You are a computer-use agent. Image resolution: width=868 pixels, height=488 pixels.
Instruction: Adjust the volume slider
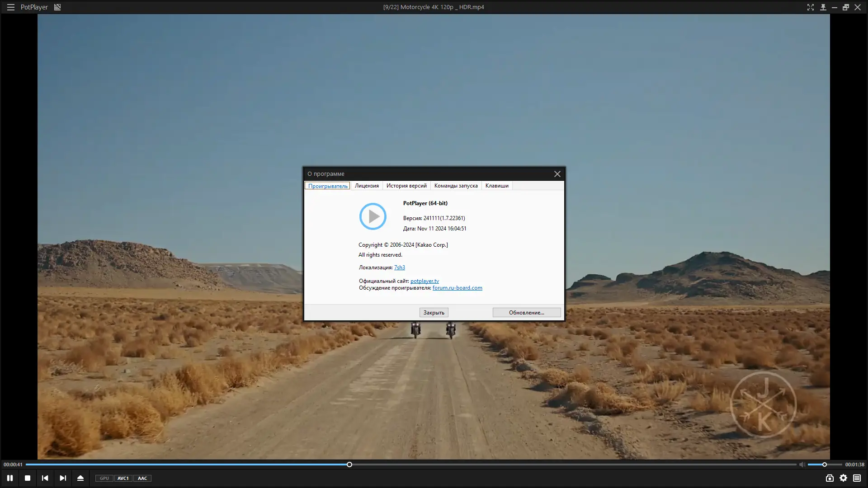825,465
